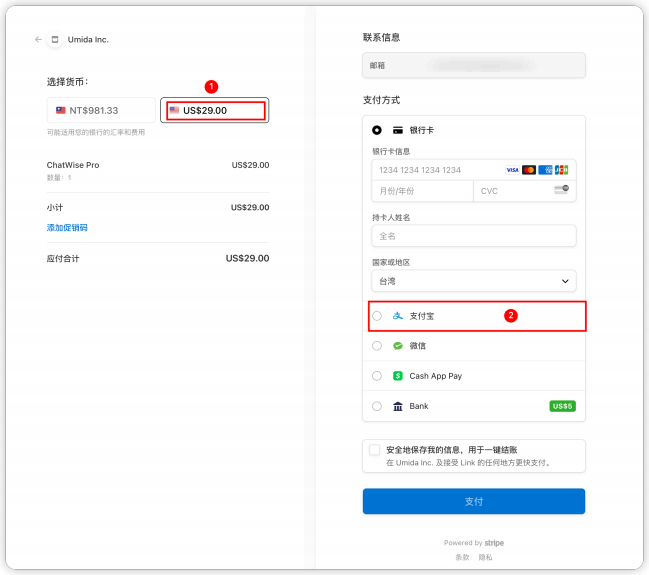Select the Cash App Pay radio button
The image size is (649, 575).
tap(377, 376)
